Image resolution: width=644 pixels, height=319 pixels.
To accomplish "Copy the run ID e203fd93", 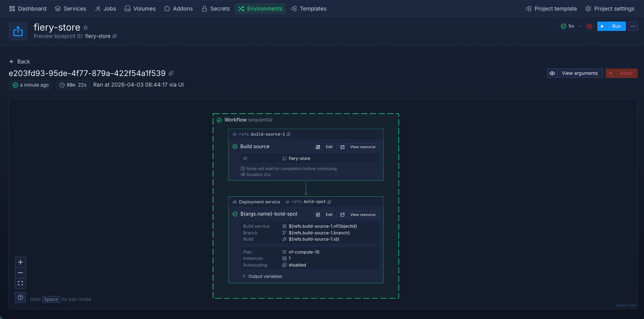I will [x=171, y=73].
